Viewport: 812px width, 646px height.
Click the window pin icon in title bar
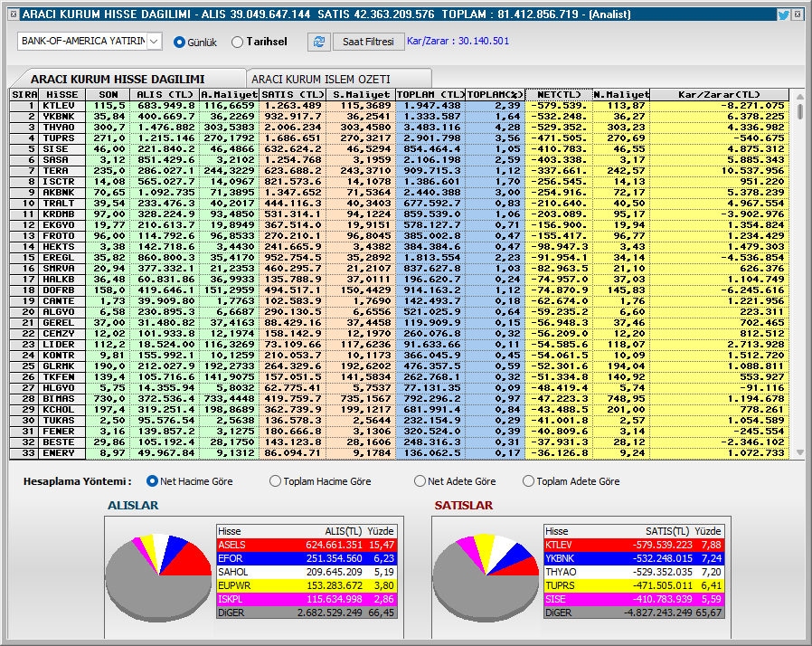(x=14, y=14)
